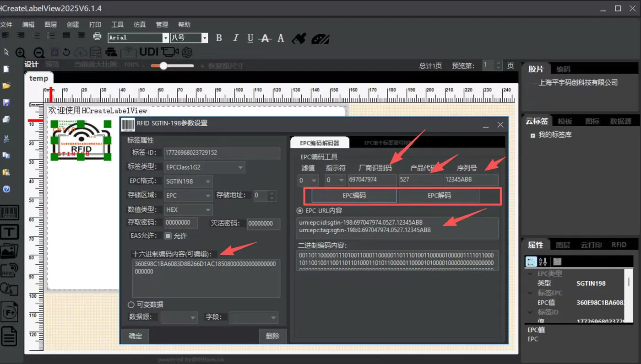Click the AI swirl logo toolbar icon
The height and width of the screenshot is (364, 641).
187,53
